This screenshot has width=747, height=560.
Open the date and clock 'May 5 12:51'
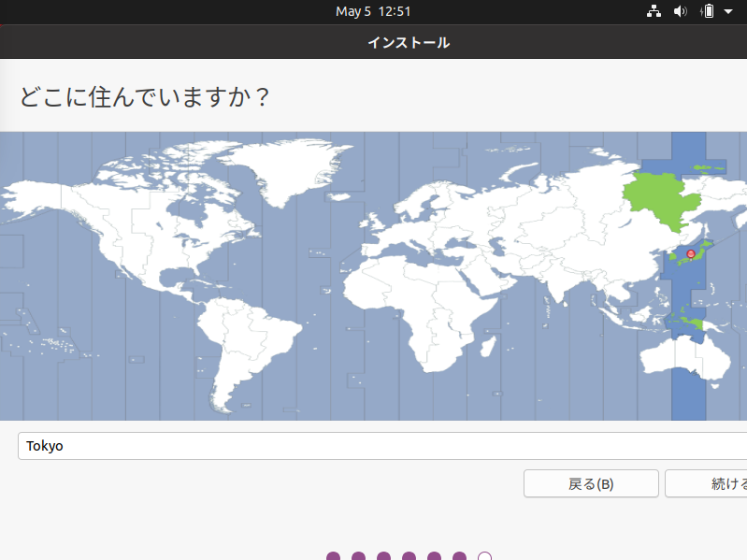tap(373, 11)
